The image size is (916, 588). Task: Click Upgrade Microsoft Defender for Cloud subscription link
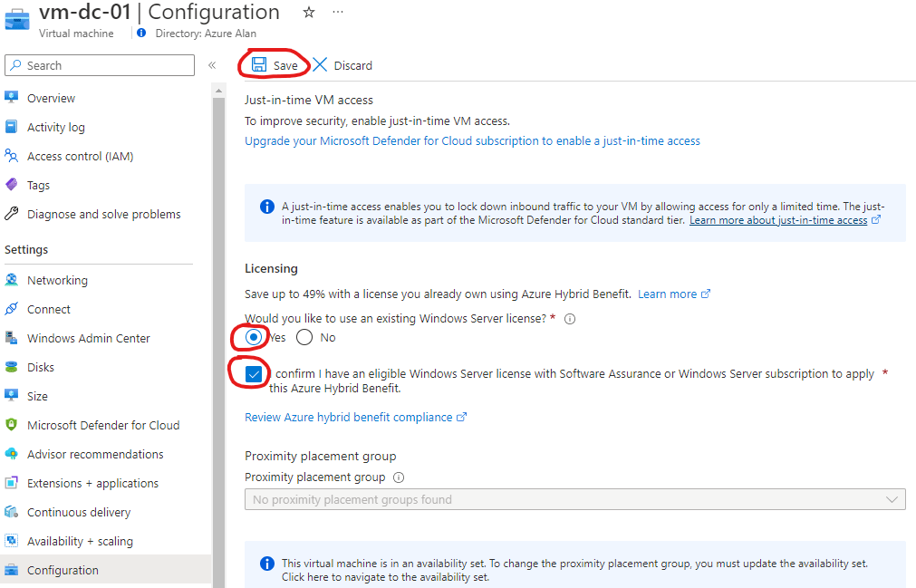(472, 140)
